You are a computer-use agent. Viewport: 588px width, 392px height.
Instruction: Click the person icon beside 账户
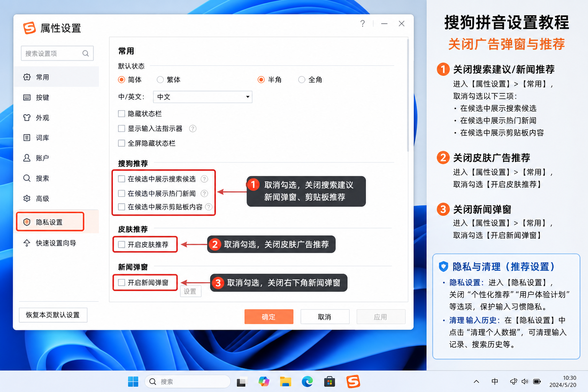[27, 158]
